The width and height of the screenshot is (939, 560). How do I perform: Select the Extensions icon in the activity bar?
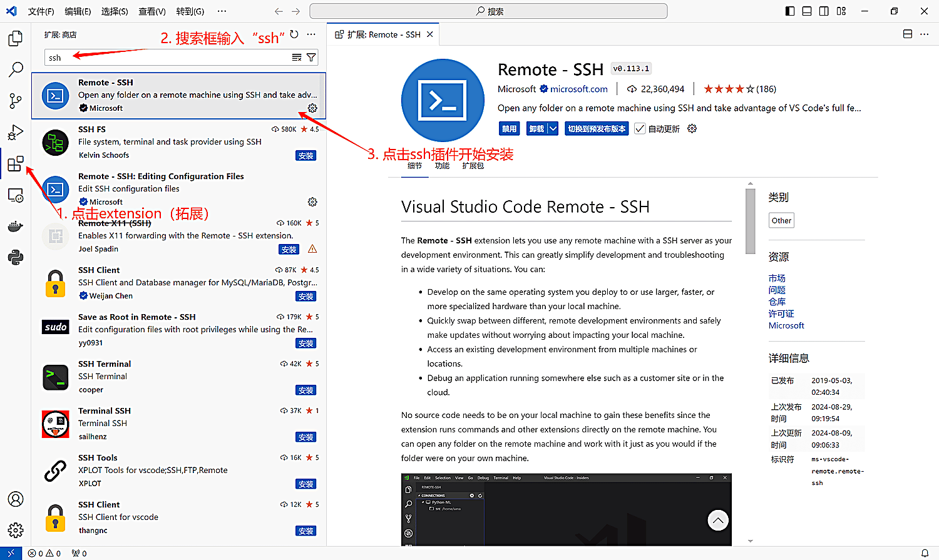pyautogui.click(x=15, y=164)
